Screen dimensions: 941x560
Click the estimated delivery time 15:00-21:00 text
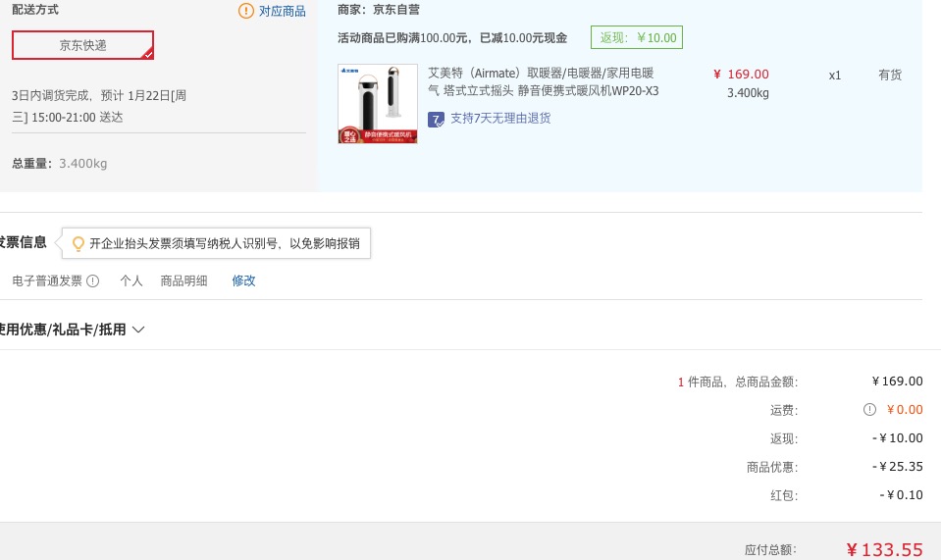tap(64, 118)
